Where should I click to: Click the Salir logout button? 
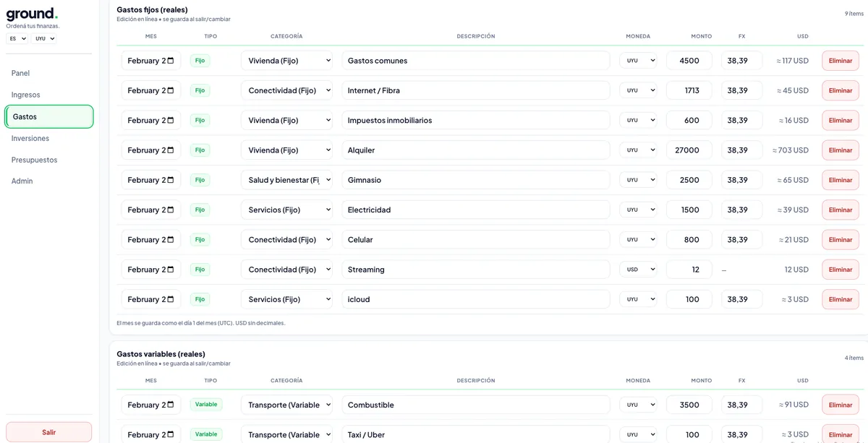click(x=48, y=432)
